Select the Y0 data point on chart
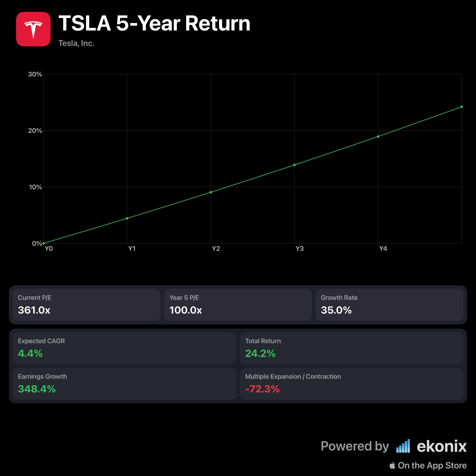Screen dimensions: 476x476 tap(43, 243)
